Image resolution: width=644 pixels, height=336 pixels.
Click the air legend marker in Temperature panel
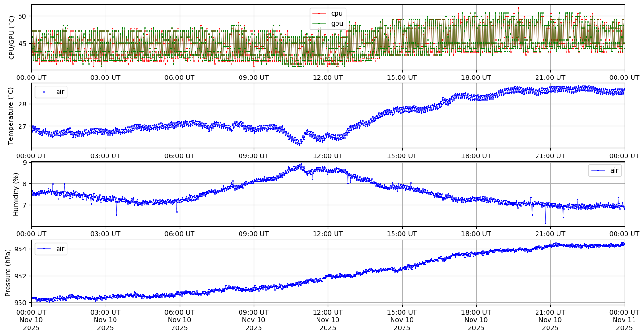point(44,92)
